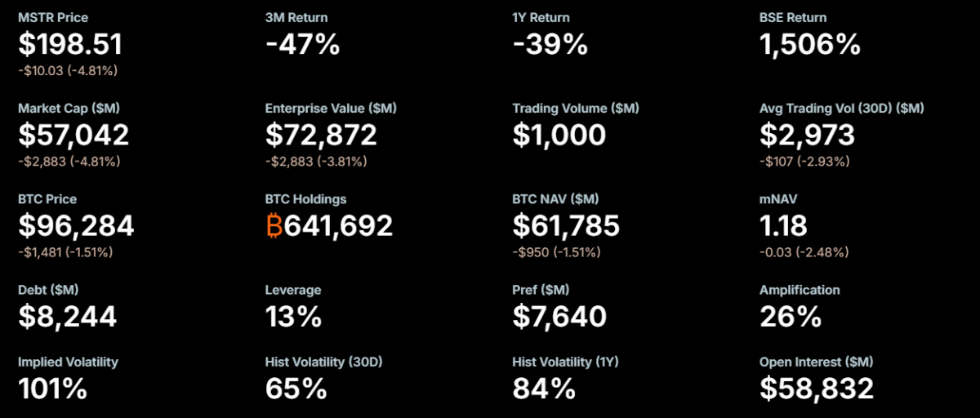Select the BSE Return 1,506% figure
Viewport: 980px width, 418px height.
point(809,44)
